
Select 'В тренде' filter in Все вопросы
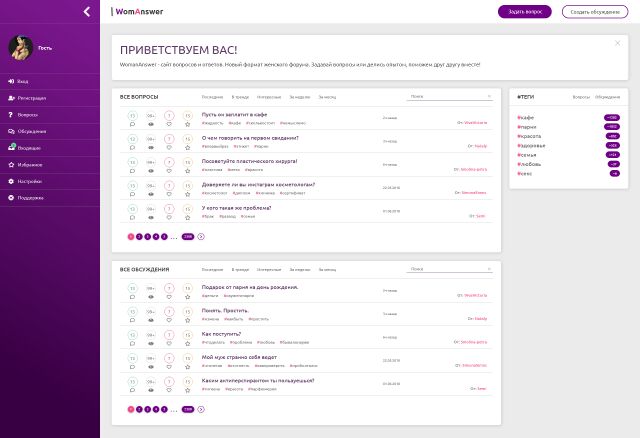[240, 97]
